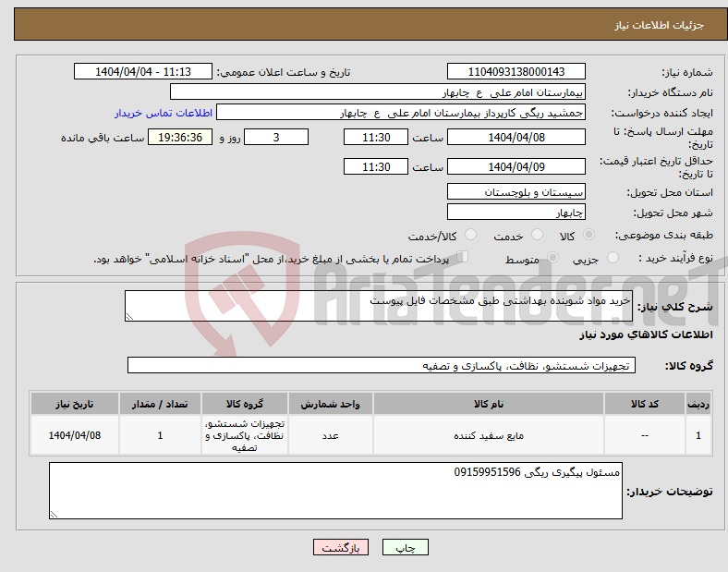Click the 1404/04/08 date cell in the table
This screenshot has height=572, width=728.
click(74, 435)
